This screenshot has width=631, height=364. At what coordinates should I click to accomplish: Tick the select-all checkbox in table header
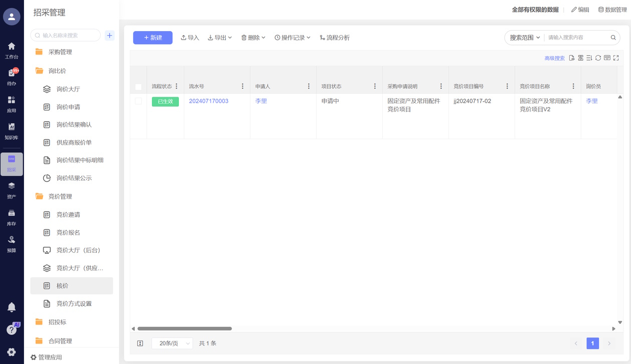pos(138,87)
